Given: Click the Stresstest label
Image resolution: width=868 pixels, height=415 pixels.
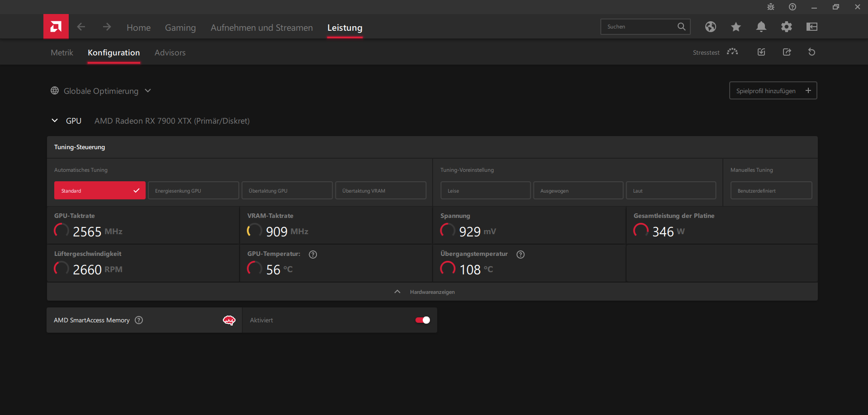Looking at the screenshot, I should (x=706, y=52).
